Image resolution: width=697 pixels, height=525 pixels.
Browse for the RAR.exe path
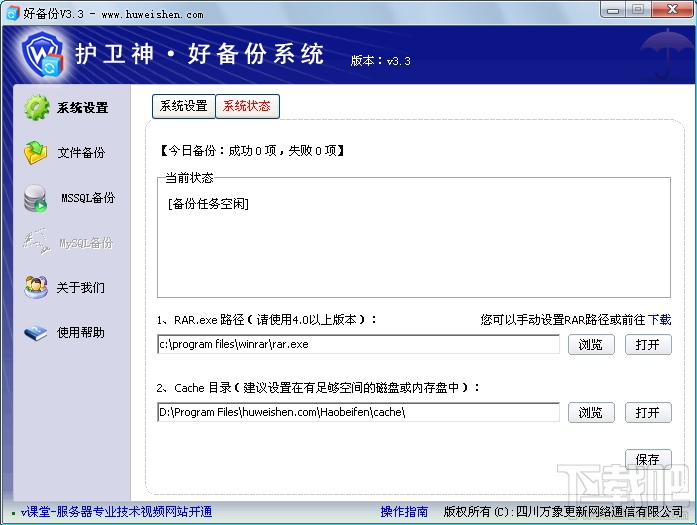pos(591,345)
